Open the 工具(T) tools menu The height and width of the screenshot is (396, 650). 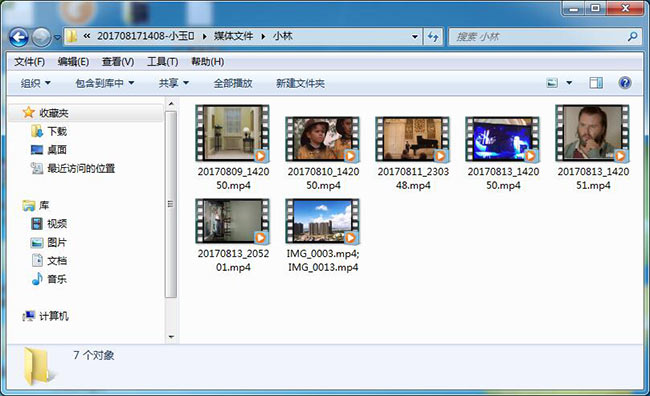[162, 62]
